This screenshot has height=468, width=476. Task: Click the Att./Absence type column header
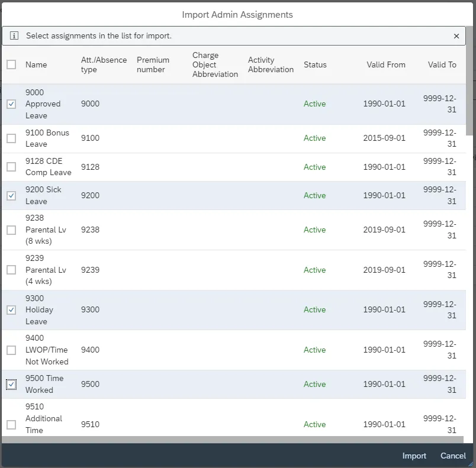(104, 64)
